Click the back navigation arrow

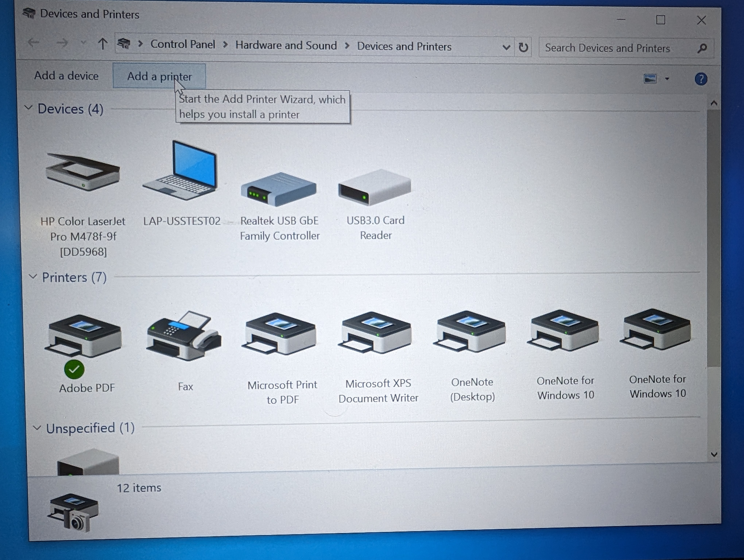click(34, 42)
